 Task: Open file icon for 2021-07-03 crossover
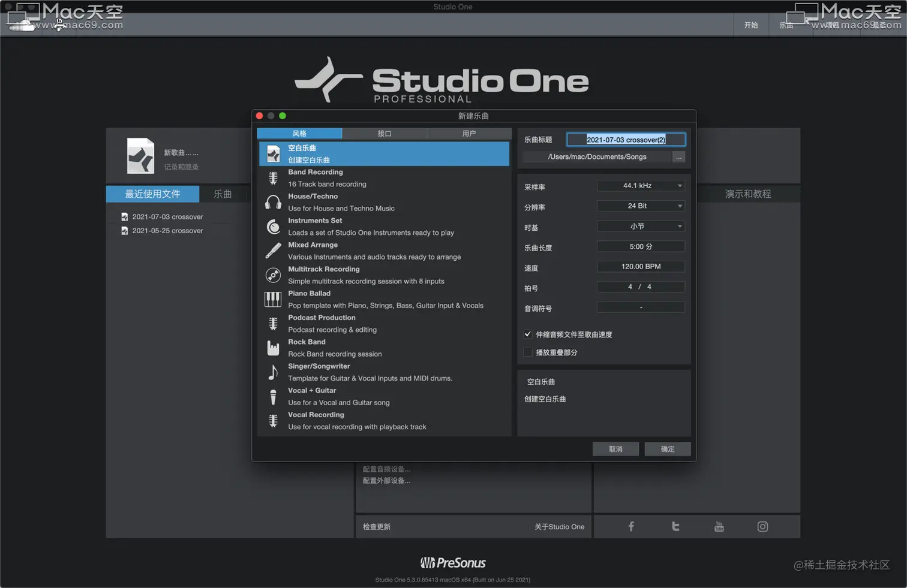(124, 216)
